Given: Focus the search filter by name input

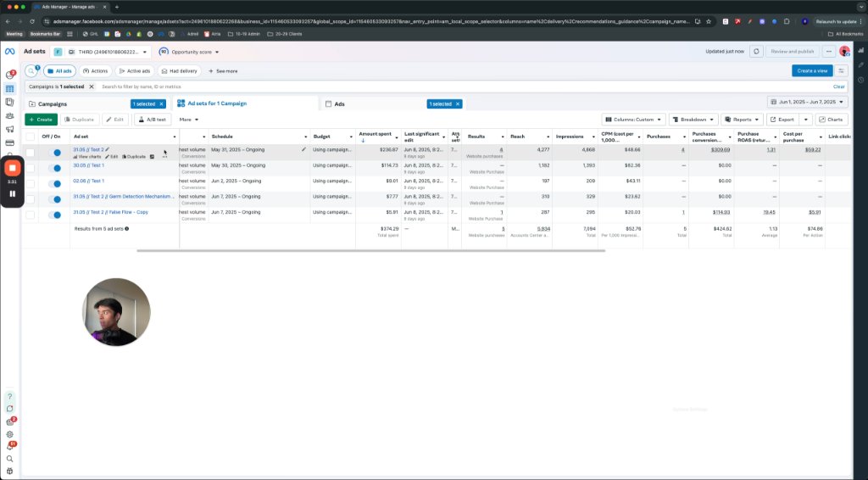Looking at the screenshot, I should [465, 87].
